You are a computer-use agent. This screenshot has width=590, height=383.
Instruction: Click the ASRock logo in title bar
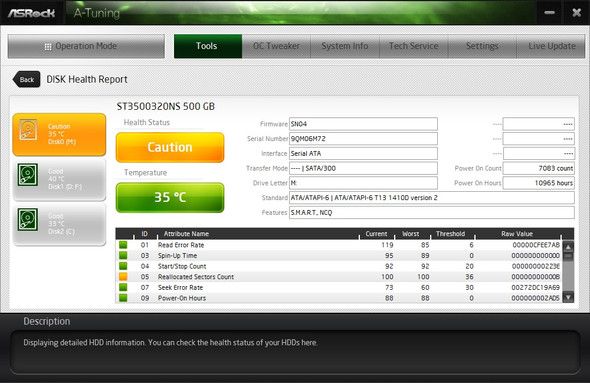31,13
